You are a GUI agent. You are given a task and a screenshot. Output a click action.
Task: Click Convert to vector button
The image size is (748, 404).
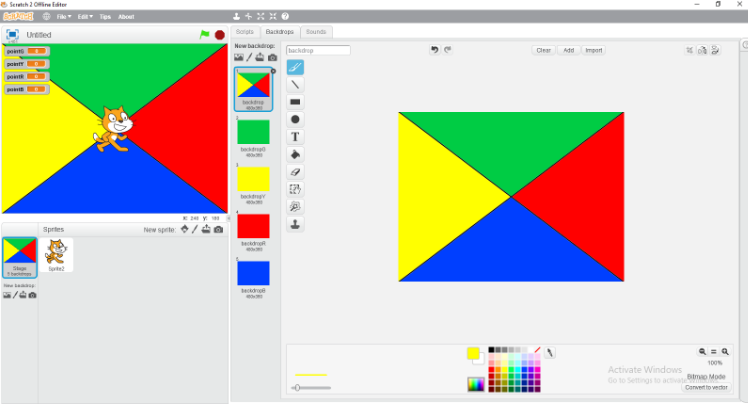[706, 387]
